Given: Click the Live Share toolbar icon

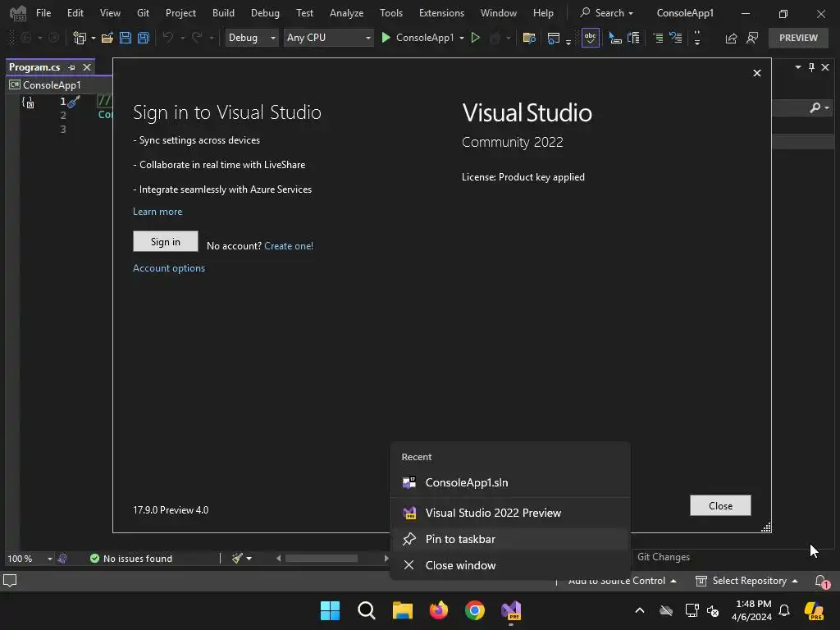Looking at the screenshot, I should (731, 38).
